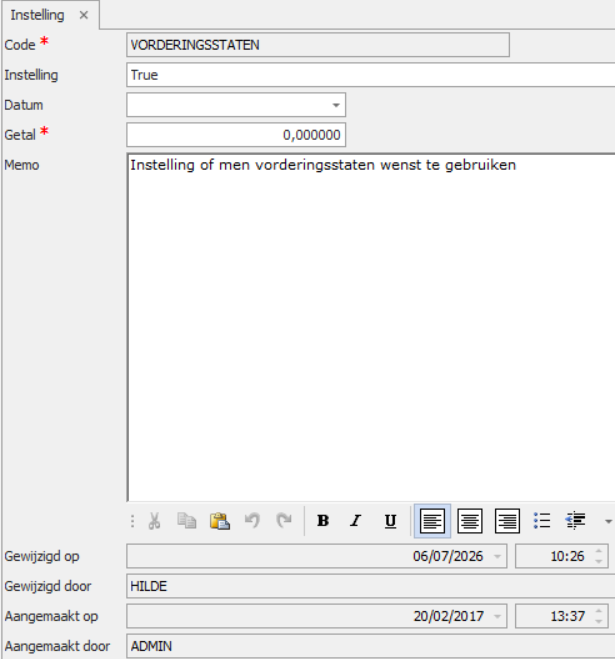This screenshot has width=615, height=659.
Task: Click the Instelling field label
Action: point(31,75)
